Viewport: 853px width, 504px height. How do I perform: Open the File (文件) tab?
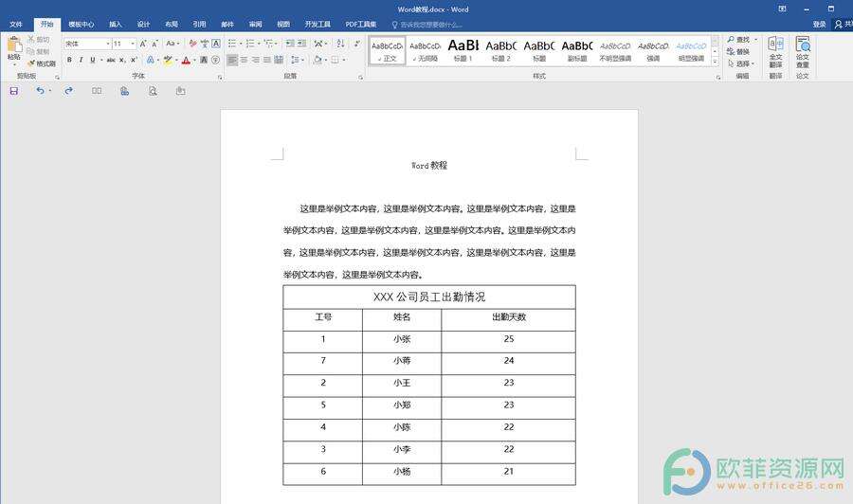click(16, 25)
